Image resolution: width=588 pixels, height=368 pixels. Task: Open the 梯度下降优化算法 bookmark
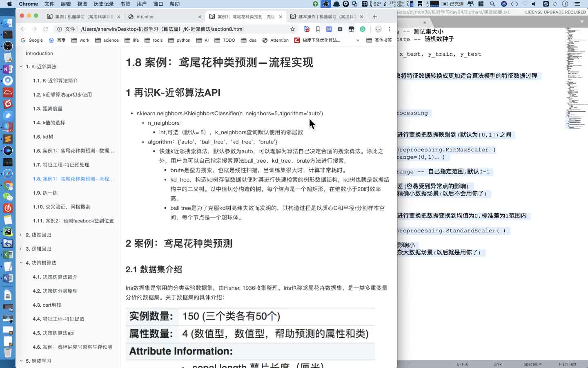point(318,40)
